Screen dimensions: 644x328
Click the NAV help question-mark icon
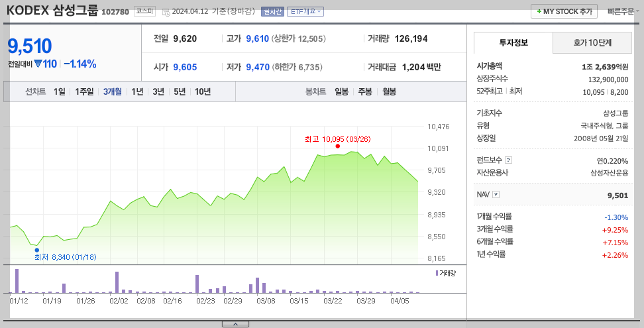pyautogui.click(x=496, y=195)
